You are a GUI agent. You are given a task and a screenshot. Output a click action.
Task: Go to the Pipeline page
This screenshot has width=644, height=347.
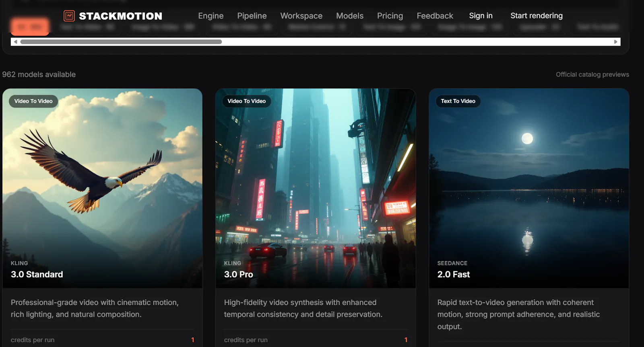[x=252, y=16]
